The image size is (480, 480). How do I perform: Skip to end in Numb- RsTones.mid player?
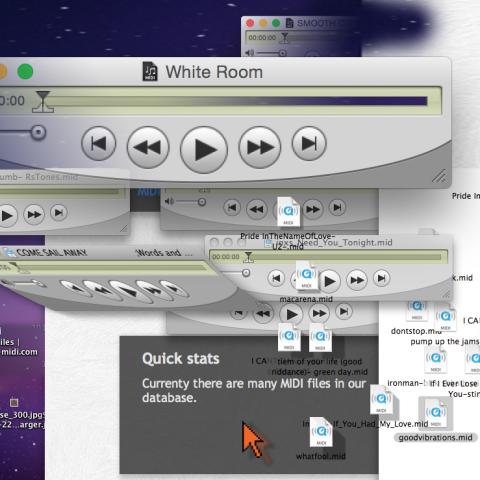click(59, 212)
